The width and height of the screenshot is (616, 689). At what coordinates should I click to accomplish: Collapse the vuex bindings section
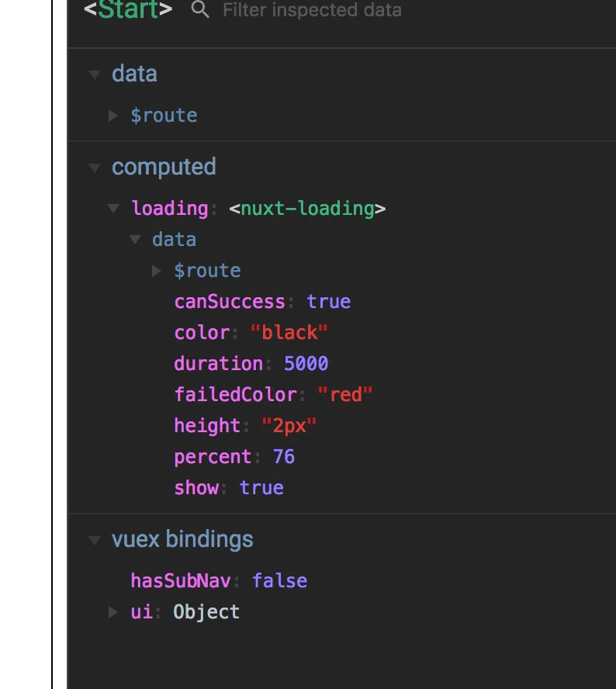pyautogui.click(x=95, y=540)
